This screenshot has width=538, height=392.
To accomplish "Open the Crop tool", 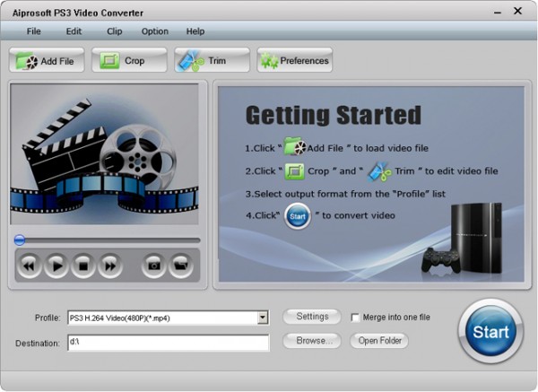I will (129, 61).
